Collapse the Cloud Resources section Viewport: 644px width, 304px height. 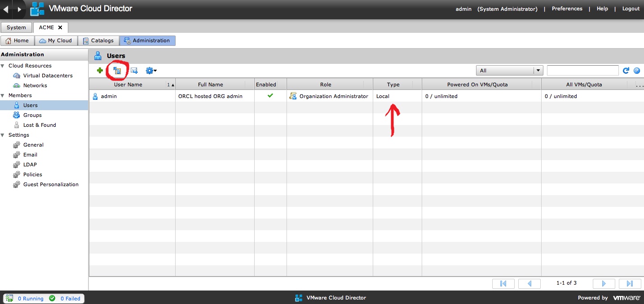3,66
